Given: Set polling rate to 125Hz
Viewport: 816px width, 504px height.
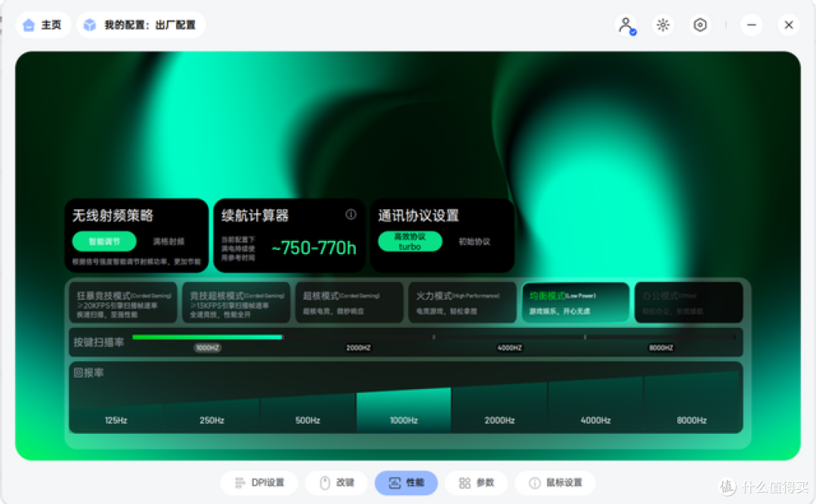Looking at the screenshot, I should click(116, 419).
